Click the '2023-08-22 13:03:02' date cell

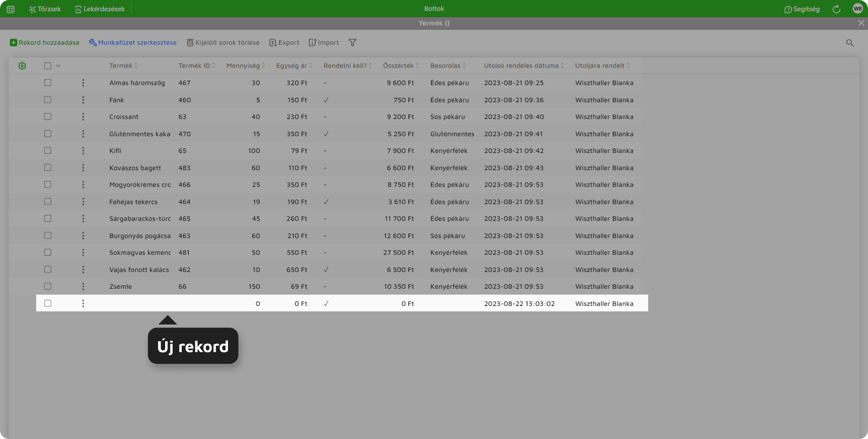point(519,304)
